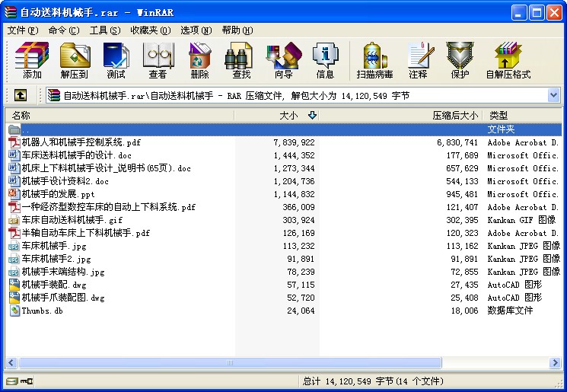Open the 查看 (View) toolbar tool

(x=158, y=60)
